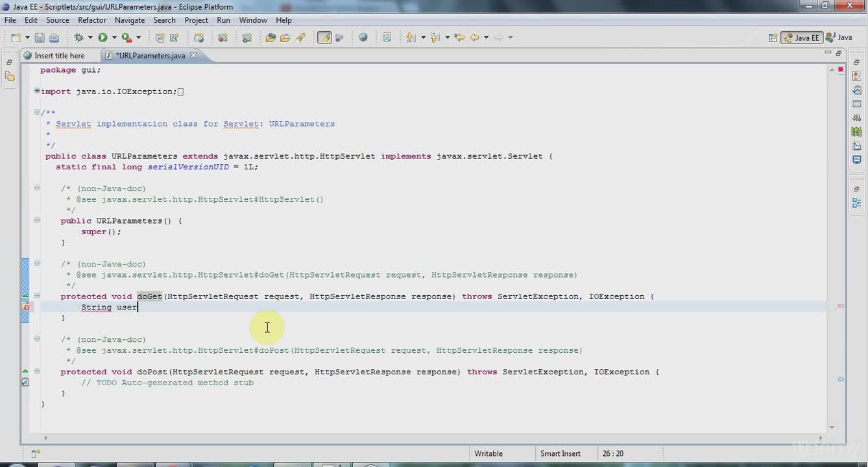The image size is (868, 467).
Task: Open the Previous Annotation dropdown arrow
Action: click(x=447, y=38)
